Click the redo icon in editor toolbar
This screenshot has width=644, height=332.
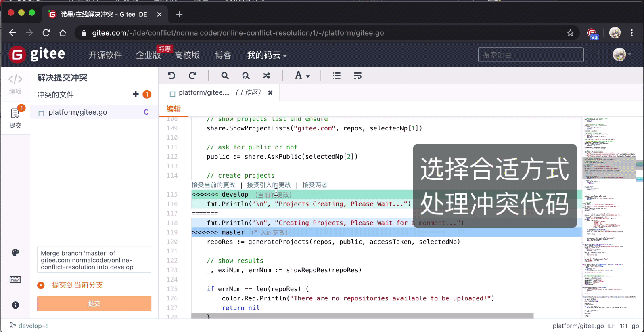(192, 76)
